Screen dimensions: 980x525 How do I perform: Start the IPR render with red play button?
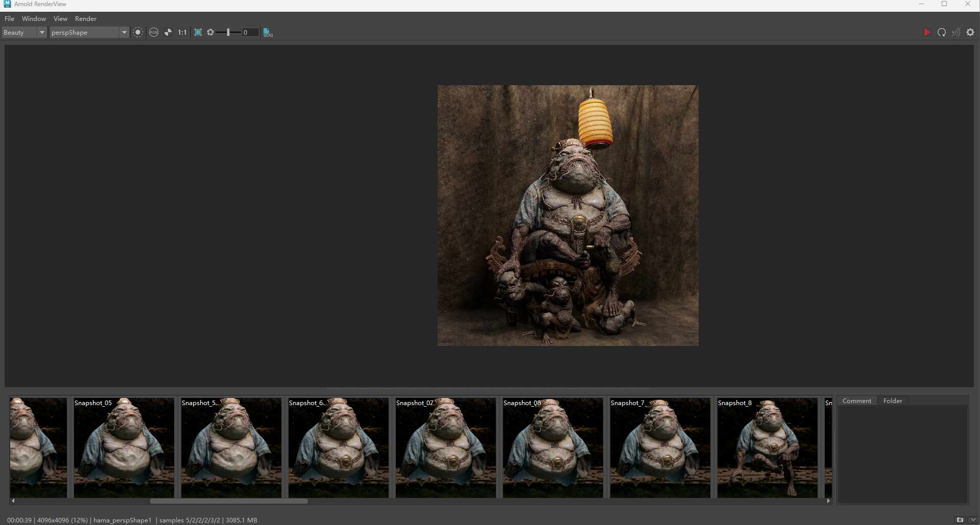(x=926, y=32)
